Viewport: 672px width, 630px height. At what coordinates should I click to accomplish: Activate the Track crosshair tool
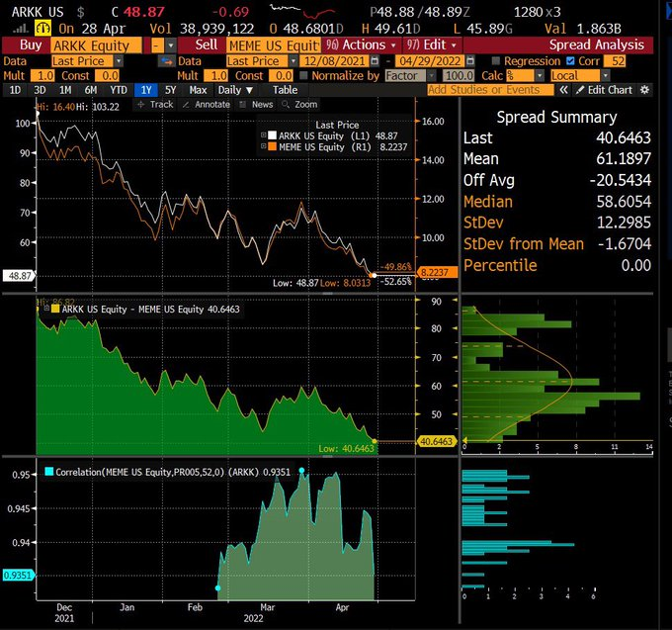coord(155,104)
